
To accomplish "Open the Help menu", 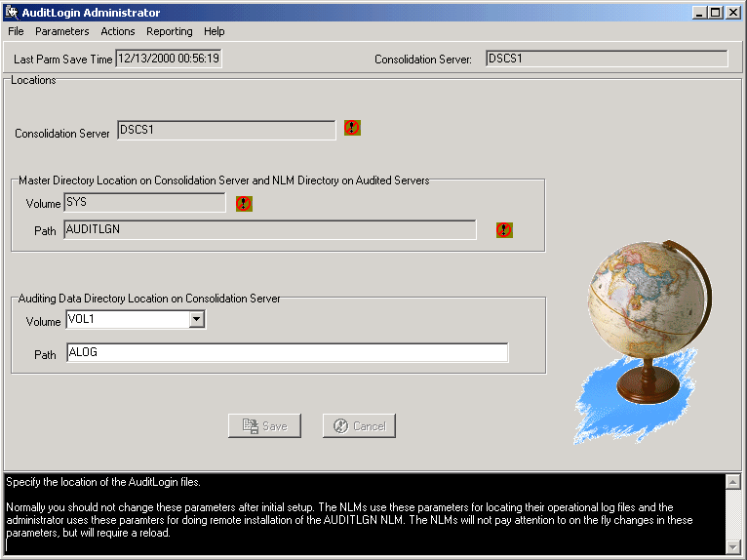I will 214,31.
